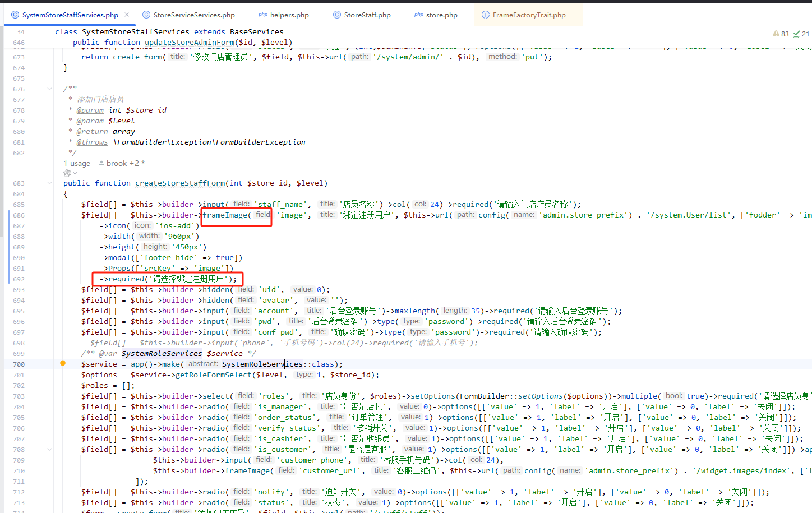This screenshot has height=513, width=812.
Task: Click the 21 typos checkmark indicator
Action: coord(801,34)
